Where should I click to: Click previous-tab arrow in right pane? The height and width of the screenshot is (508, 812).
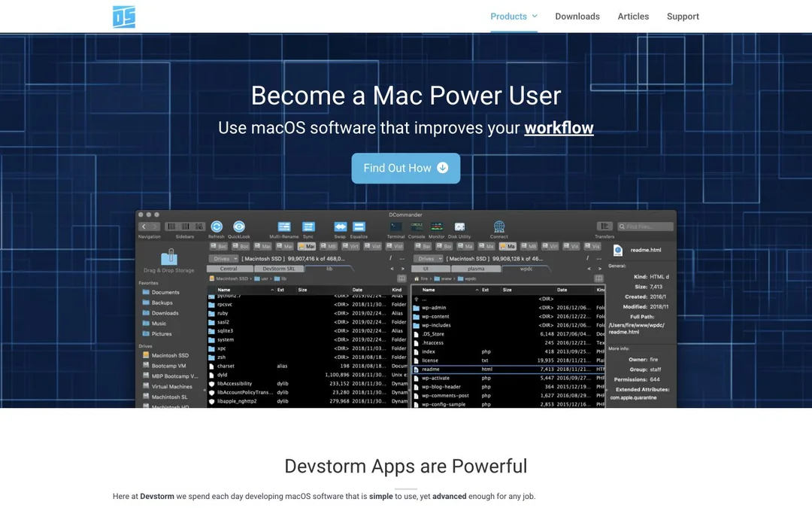(589, 269)
